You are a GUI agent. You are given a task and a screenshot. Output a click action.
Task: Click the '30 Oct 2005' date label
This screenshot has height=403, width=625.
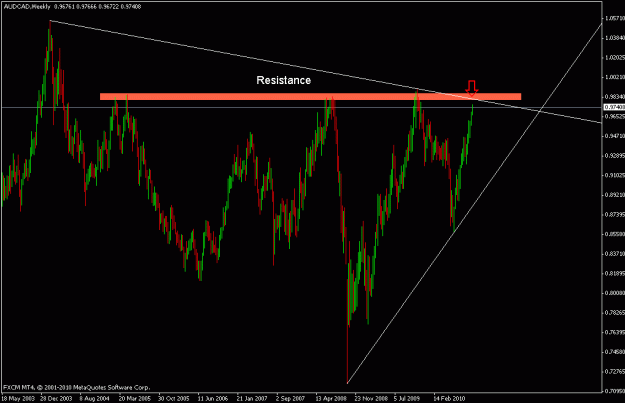(x=173, y=399)
